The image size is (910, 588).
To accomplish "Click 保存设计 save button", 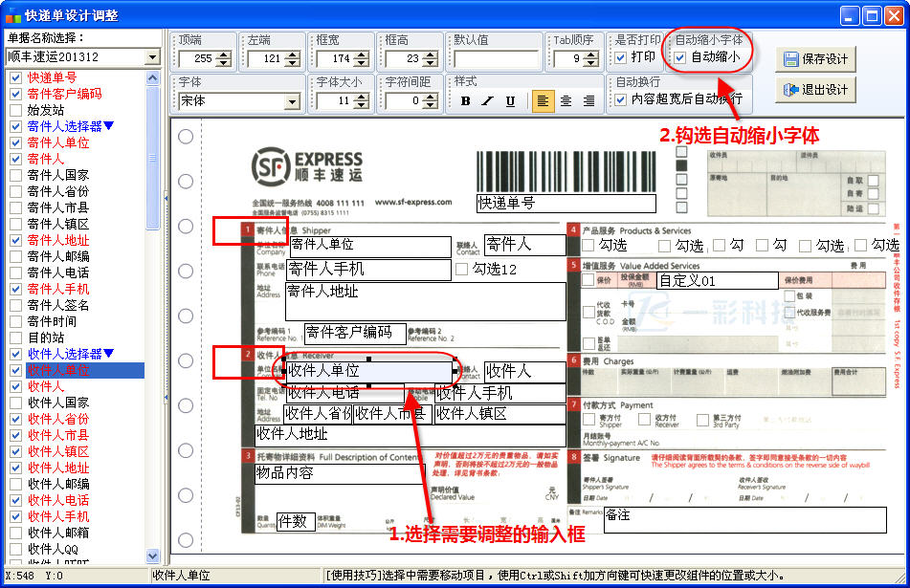I will click(815, 58).
